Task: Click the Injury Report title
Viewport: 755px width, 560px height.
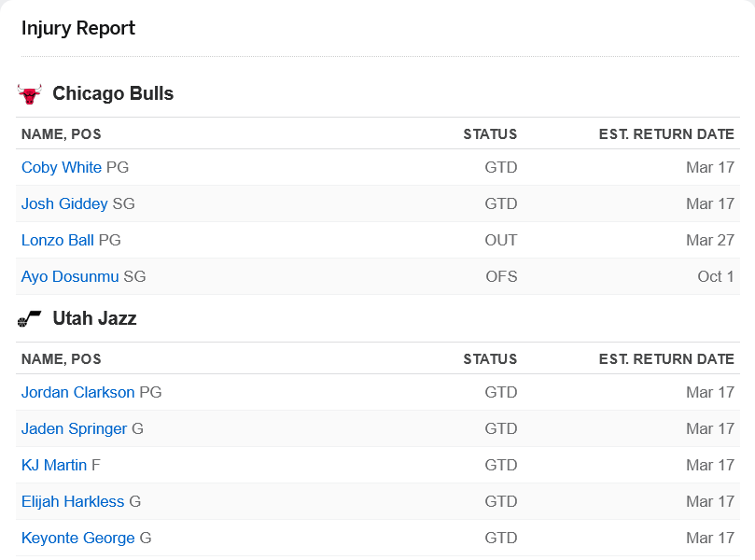Action: pyautogui.click(x=78, y=28)
